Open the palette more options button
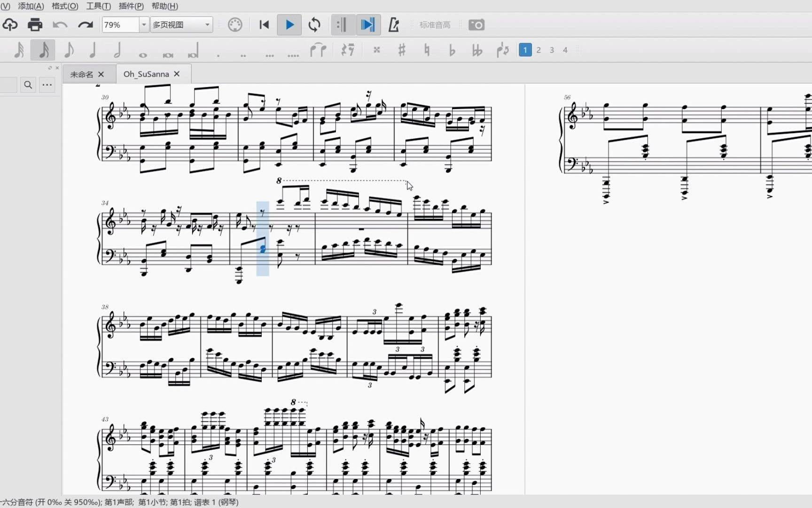The width and height of the screenshot is (812, 508). tap(47, 85)
